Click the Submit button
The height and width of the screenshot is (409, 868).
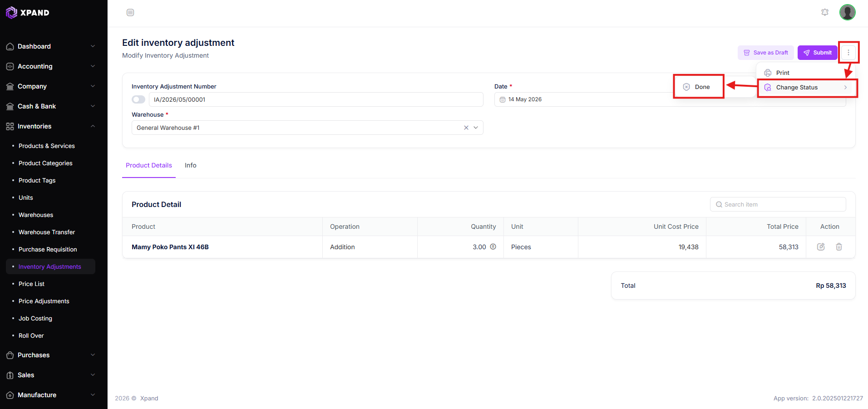click(x=817, y=53)
